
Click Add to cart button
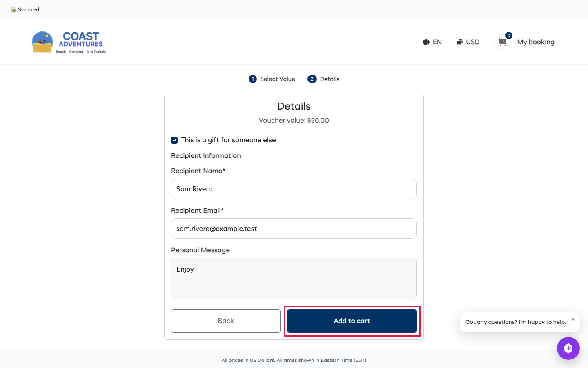coord(352,321)
